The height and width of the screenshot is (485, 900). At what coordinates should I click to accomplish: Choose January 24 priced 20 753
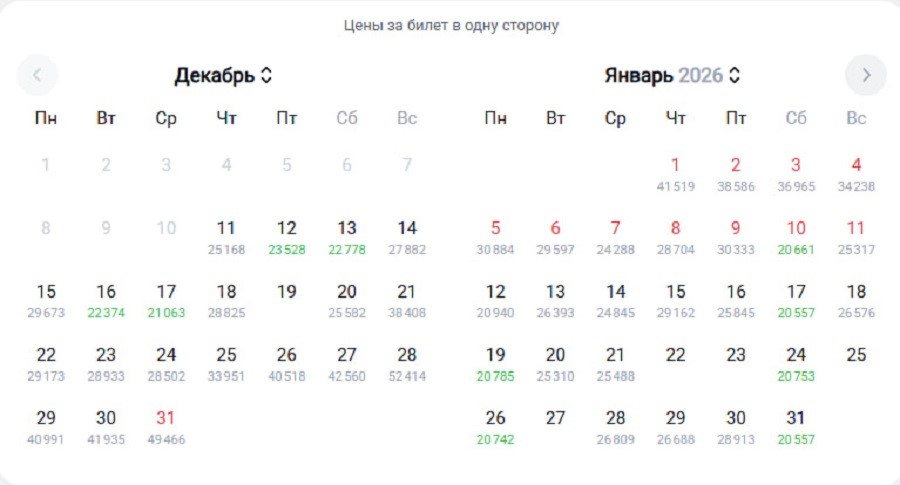796,364
